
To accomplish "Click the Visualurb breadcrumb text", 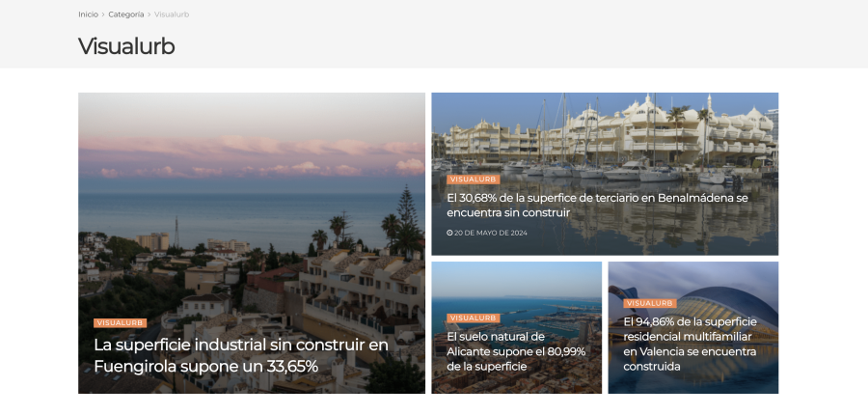I will tap(172, 14).
